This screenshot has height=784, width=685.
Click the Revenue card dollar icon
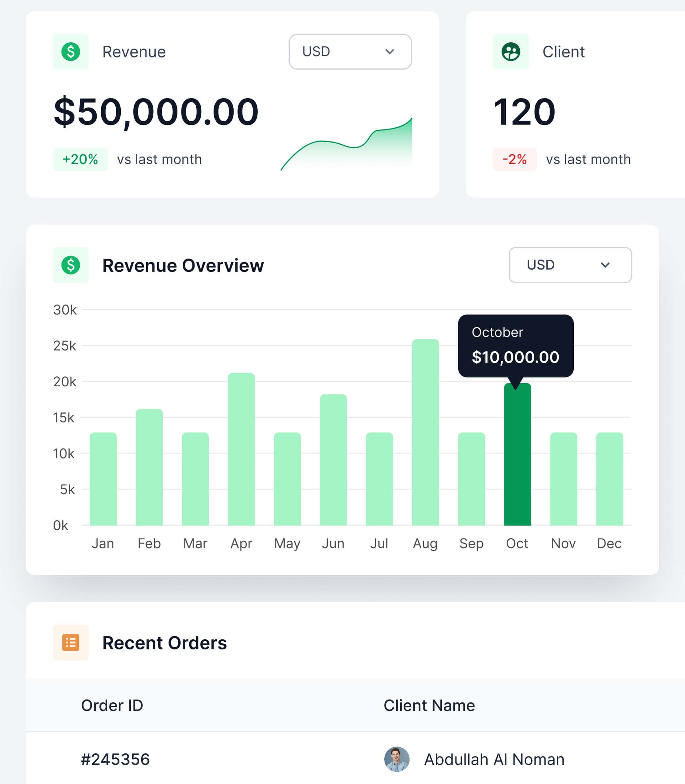71,52
